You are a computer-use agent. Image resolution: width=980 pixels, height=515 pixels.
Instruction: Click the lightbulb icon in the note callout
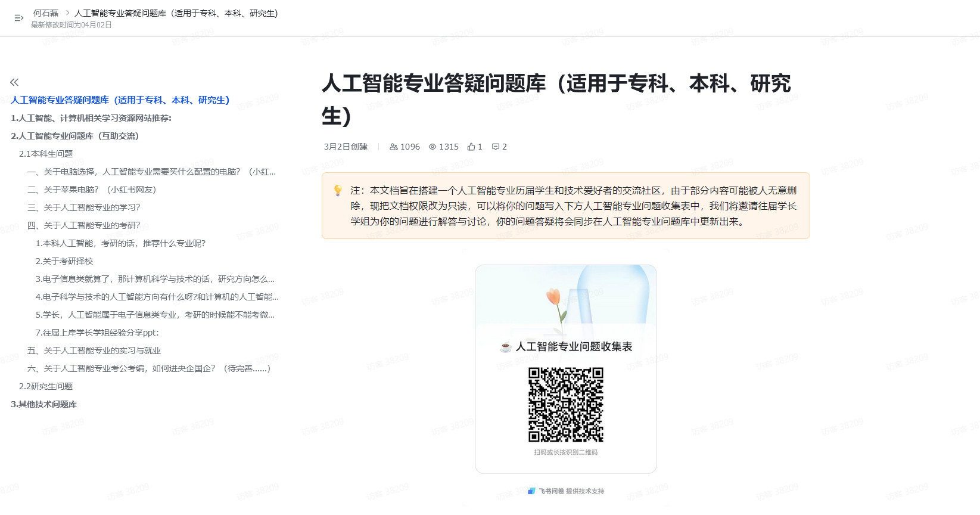(338, 191)
